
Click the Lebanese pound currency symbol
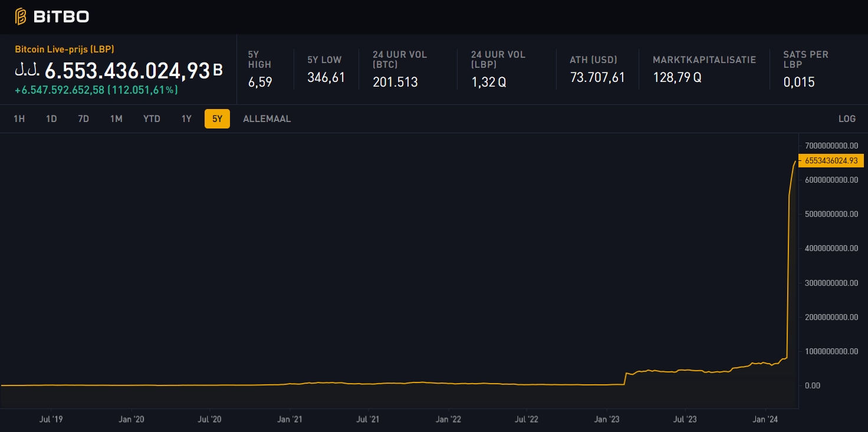[27, 71]
